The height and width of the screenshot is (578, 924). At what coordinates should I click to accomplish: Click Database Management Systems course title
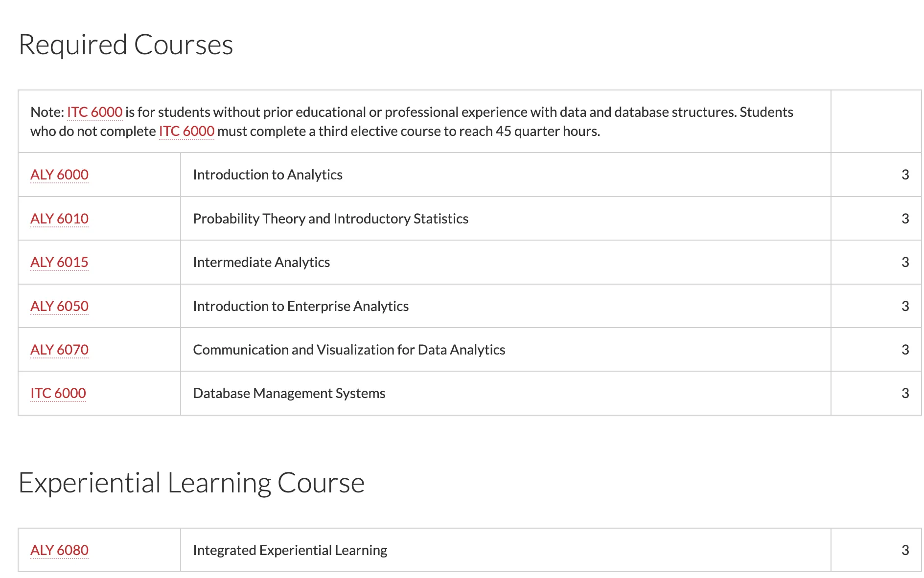coord(289,393)
